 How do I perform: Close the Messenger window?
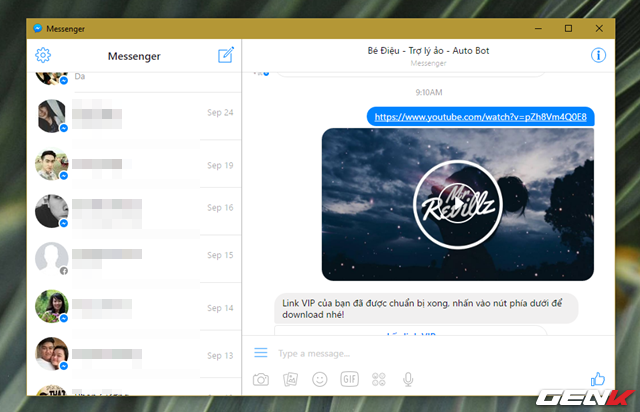click(x=599, y=28)
